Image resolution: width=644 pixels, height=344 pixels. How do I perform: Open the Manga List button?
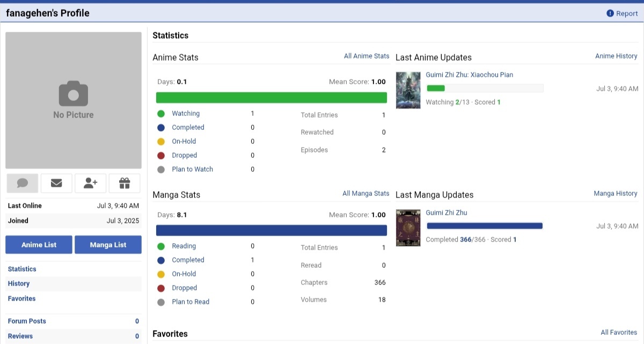[108, 245]
